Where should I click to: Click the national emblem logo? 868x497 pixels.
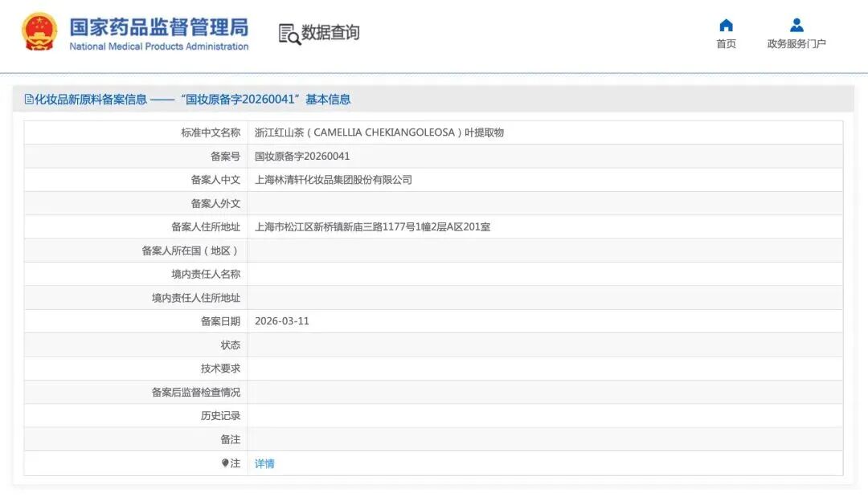coord(38,32)
